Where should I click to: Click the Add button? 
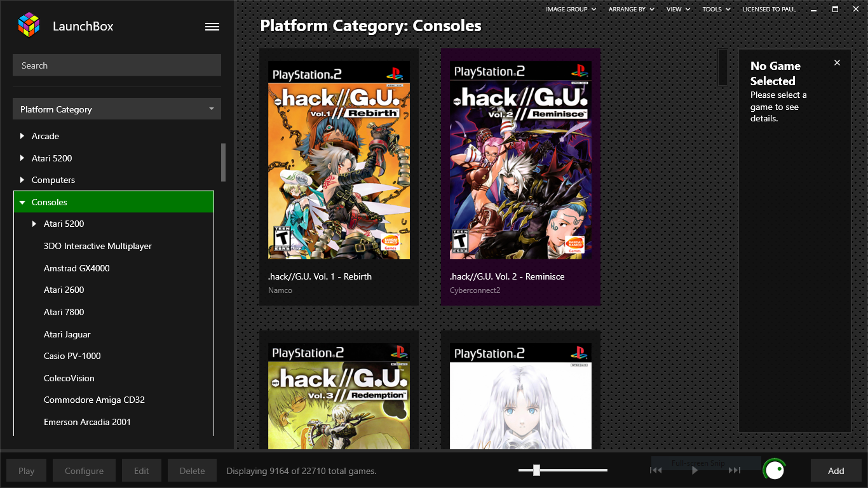coord(836,471)
